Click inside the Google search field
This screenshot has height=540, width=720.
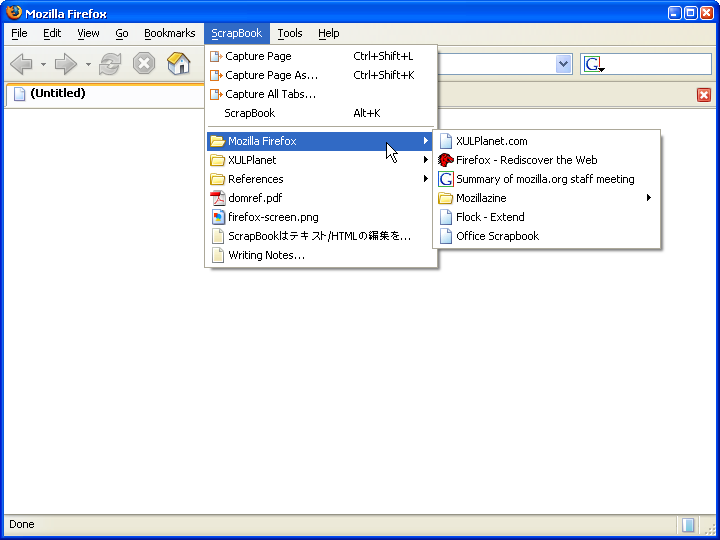pos(658,64)
